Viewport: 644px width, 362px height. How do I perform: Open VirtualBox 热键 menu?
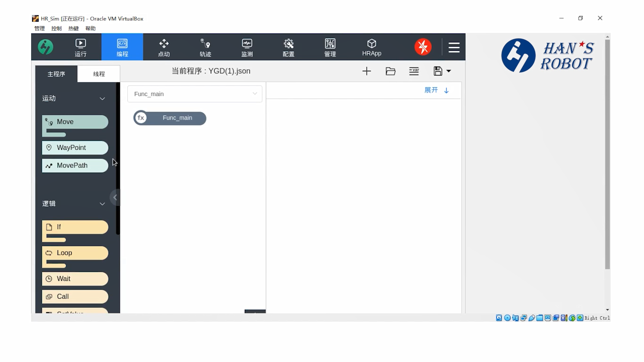click(x=74, y=28)
